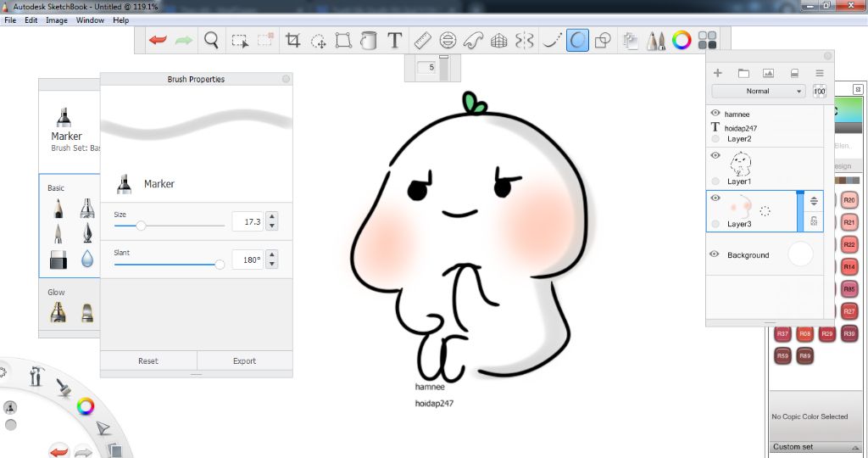Click the red Undo arrow in top toolbar
868x458 pixels.
pyautogui.click(x=158, y=40)
